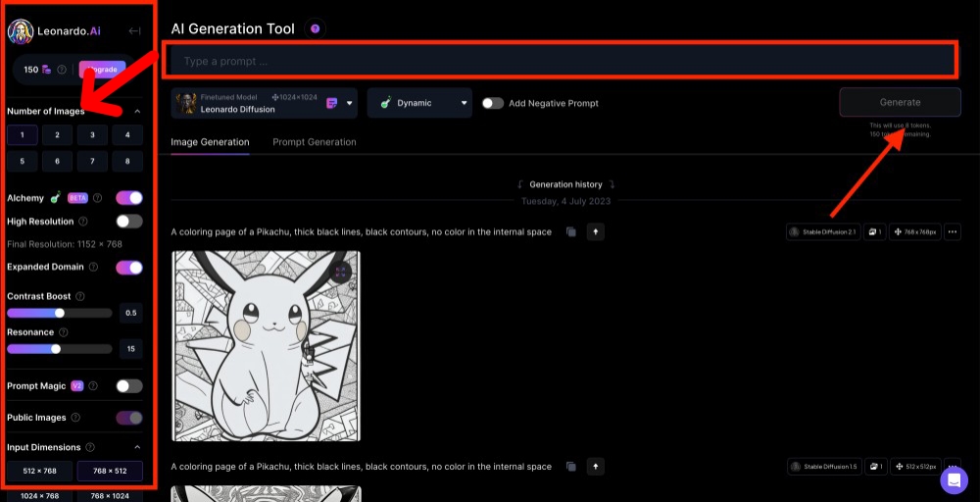Screen dimensions: 980x502
Task: Disable the Alchemy toggle
Action: [129, 198]
